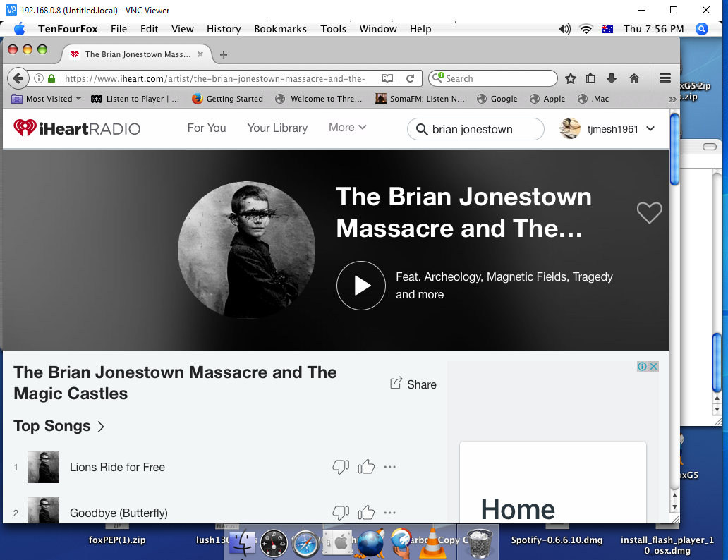Open the History menu
728x560 pixels.
pyautogui.click(x=224, y=29)
